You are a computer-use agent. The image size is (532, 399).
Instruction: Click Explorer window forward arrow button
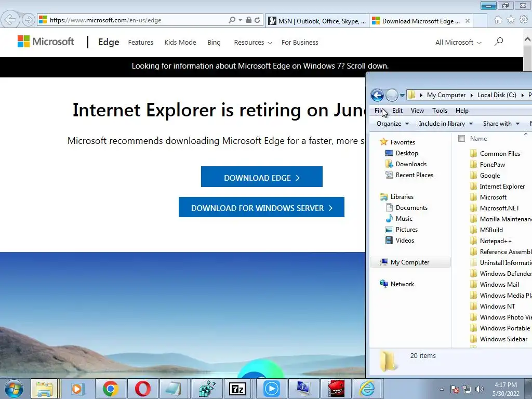coord(392,95)
